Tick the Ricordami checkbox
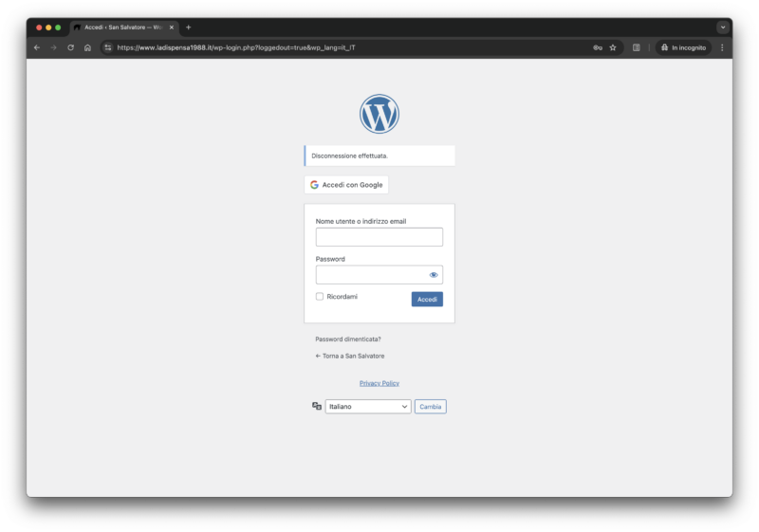Viewport: 759px width, 532px height. [320, 297]
